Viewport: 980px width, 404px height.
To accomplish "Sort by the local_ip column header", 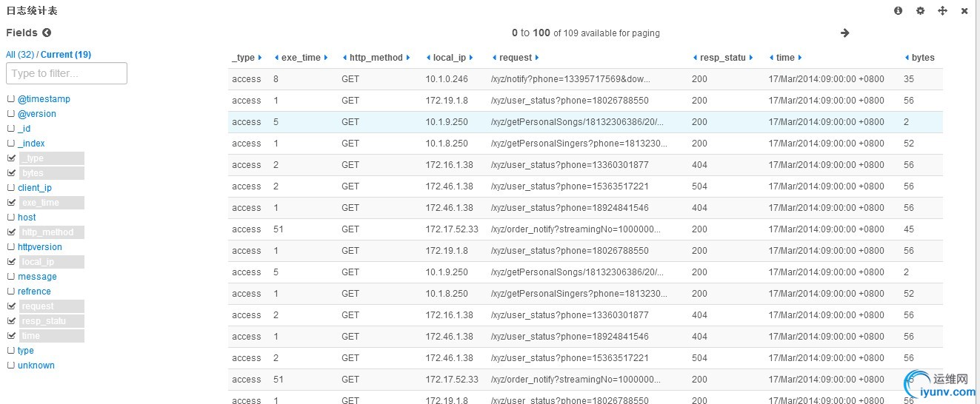I will 450,58.
